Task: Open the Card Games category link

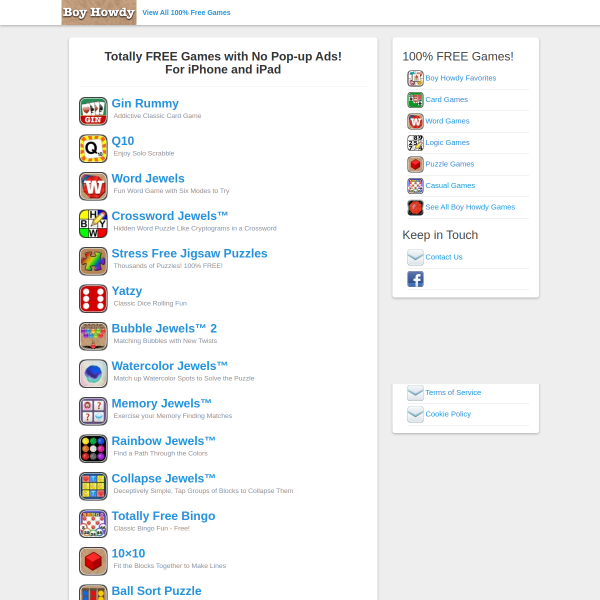Action: coord(447,99)
